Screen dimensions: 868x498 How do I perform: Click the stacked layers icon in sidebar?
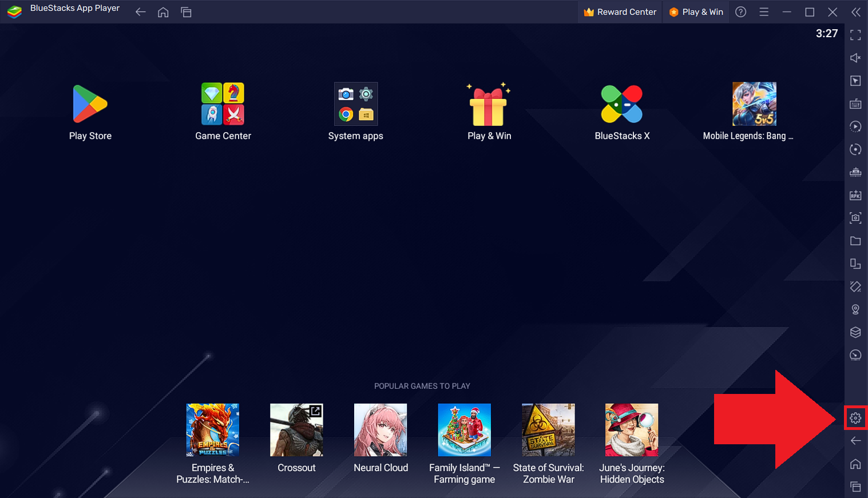pos(855,332)
